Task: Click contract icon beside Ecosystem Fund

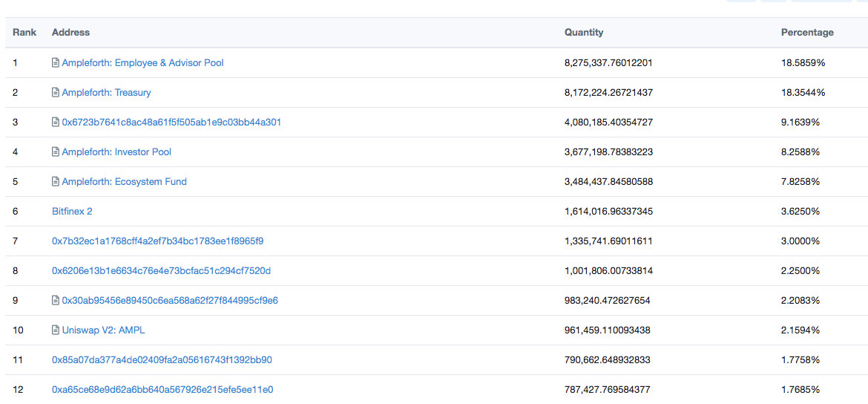Action: (x=56, y=182)
